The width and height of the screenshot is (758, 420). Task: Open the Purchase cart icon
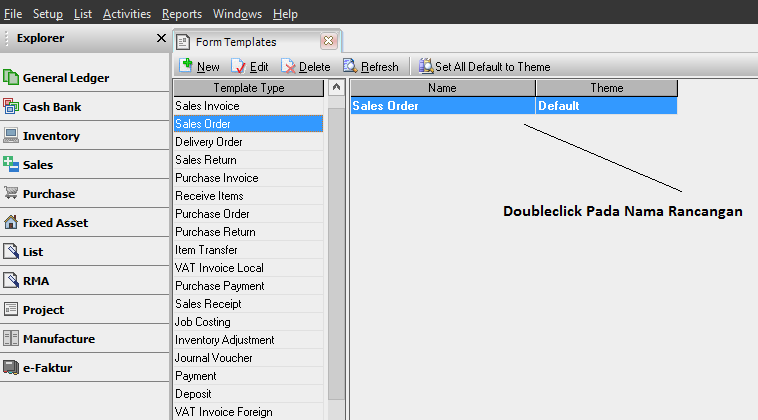point(11,193)
